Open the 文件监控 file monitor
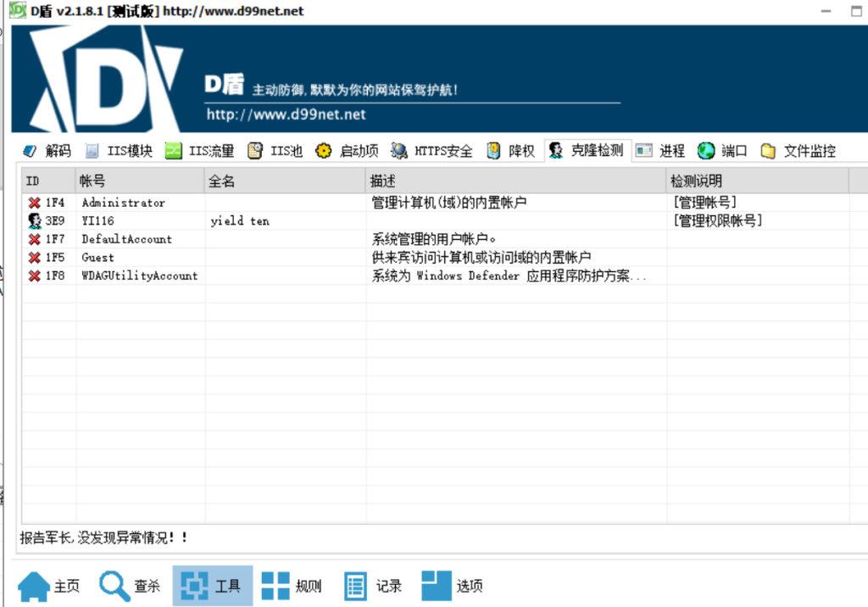 (798, 151)
